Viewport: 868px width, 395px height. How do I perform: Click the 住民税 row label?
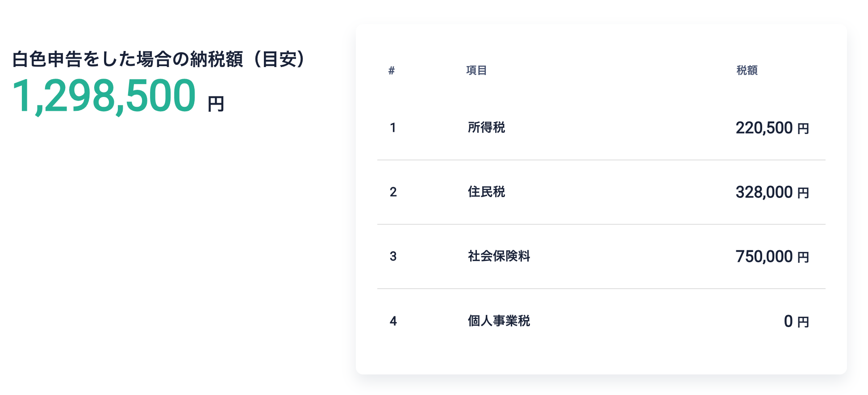(x=486, y=192)
